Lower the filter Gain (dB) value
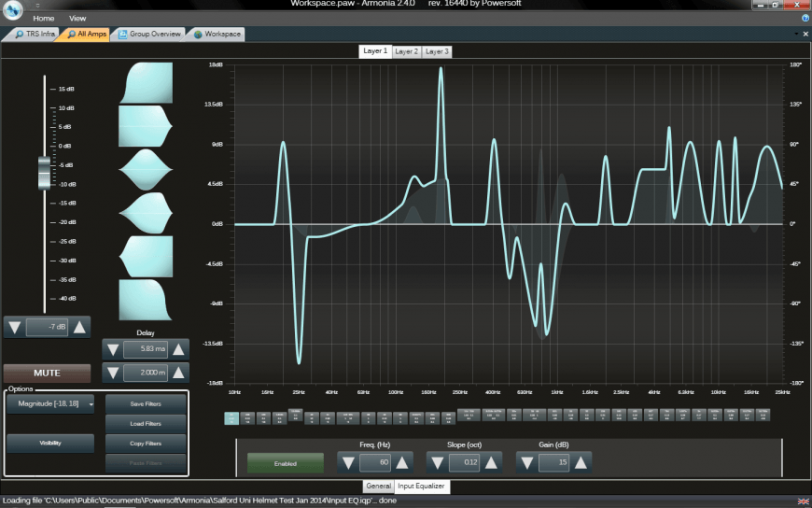The image size is (812, 508). [x=527, y=462]
